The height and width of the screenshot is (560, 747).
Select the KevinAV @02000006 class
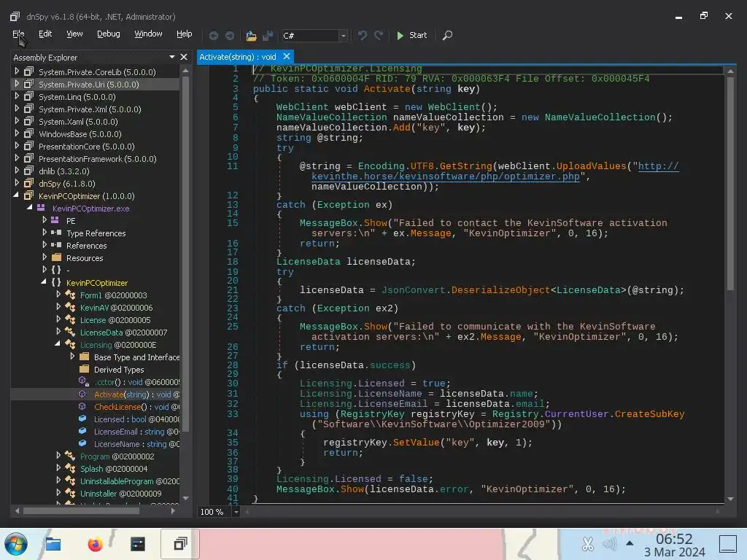pos(116,308)
